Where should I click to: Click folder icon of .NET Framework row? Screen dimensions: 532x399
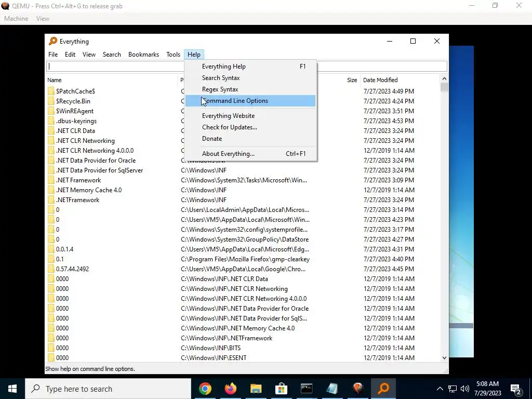pos(51,180)
